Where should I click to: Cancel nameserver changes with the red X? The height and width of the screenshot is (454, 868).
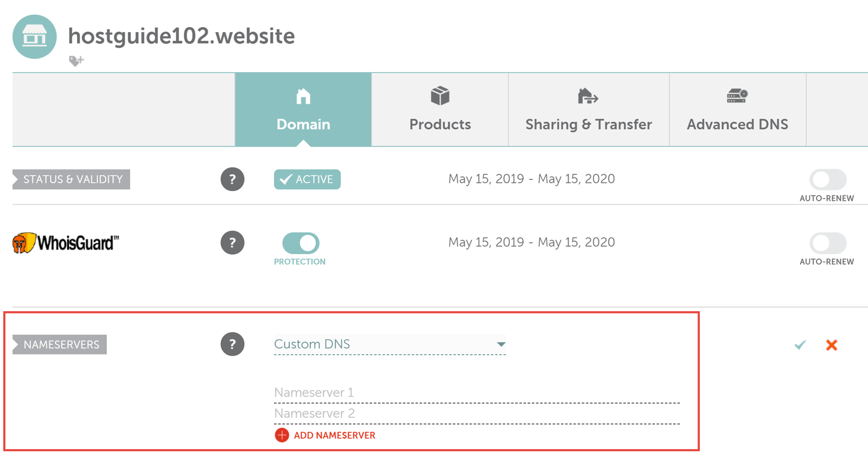832,345
